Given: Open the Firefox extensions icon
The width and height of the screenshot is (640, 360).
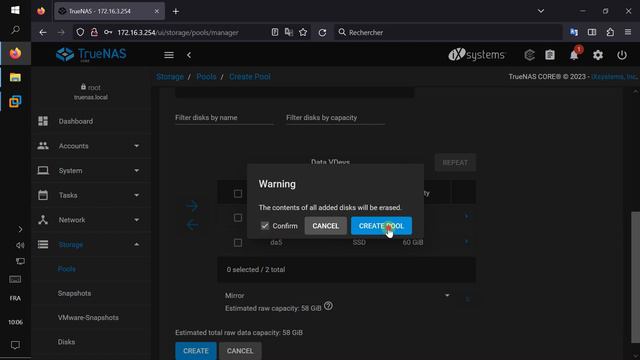Looking at the screenshot, I should [610, 32].
